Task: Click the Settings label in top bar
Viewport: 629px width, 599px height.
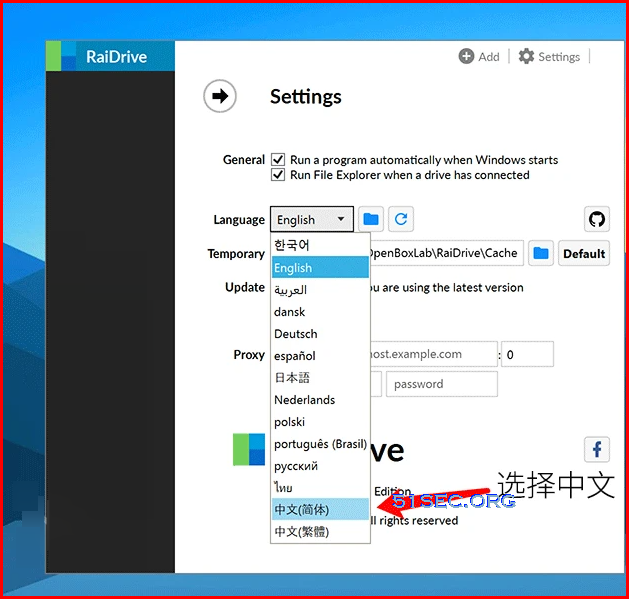Action: 559,57
